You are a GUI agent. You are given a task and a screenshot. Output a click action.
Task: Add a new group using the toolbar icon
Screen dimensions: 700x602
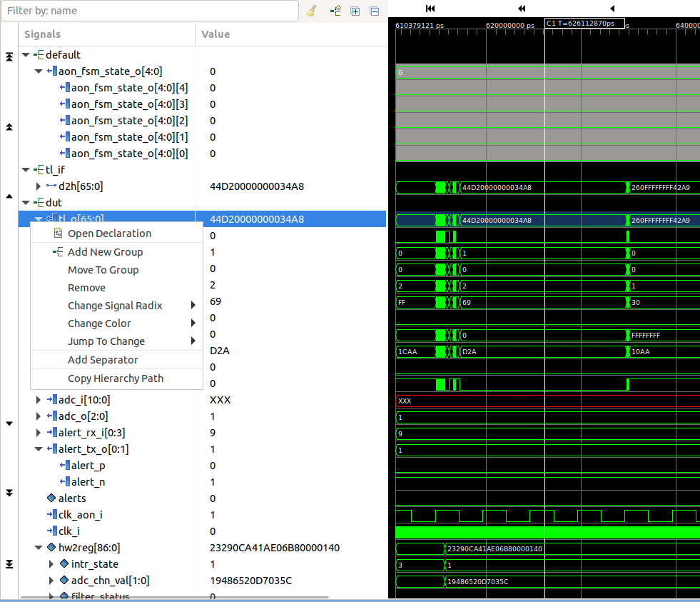(x=335, y=10)
